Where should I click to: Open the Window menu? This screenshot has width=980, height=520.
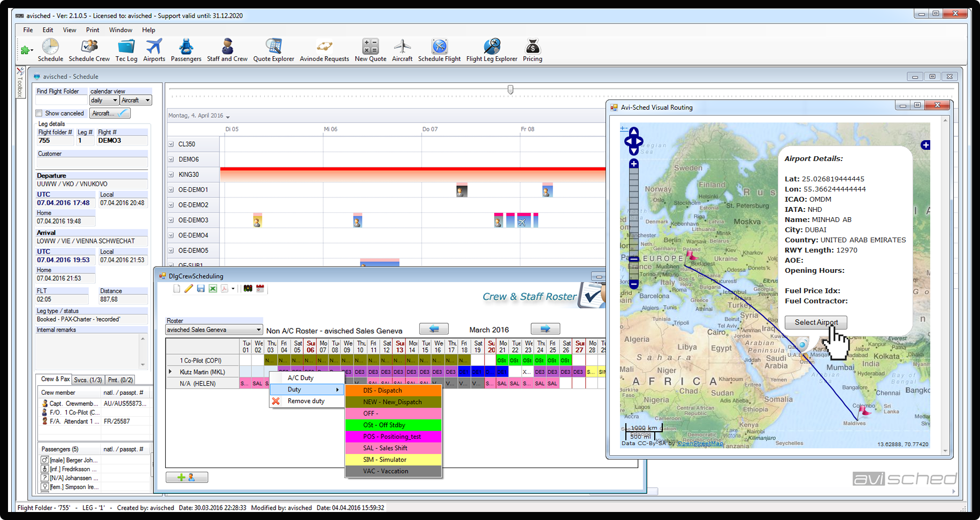pyautogui.click(x=120, y=30)
